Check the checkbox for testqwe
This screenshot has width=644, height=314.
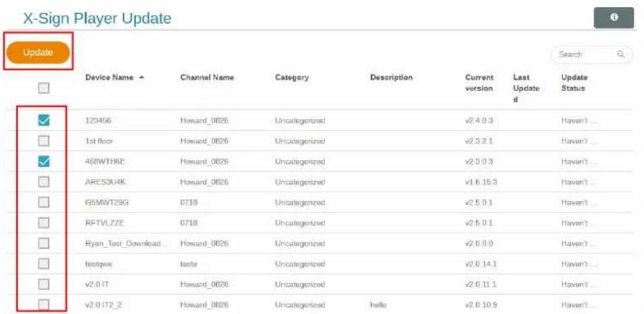pyautogui.click(x=43, y=263)
